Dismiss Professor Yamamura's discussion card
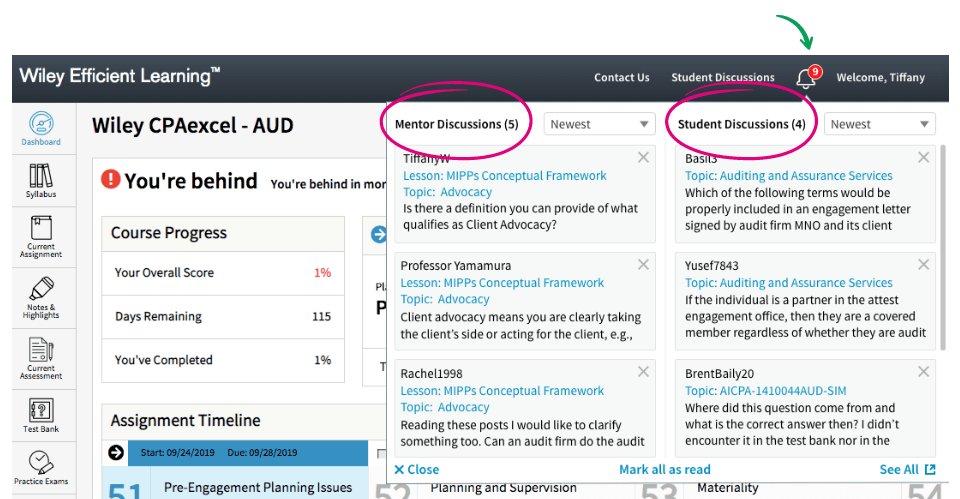Screen dimensions: 960x499 pos(643,265)
